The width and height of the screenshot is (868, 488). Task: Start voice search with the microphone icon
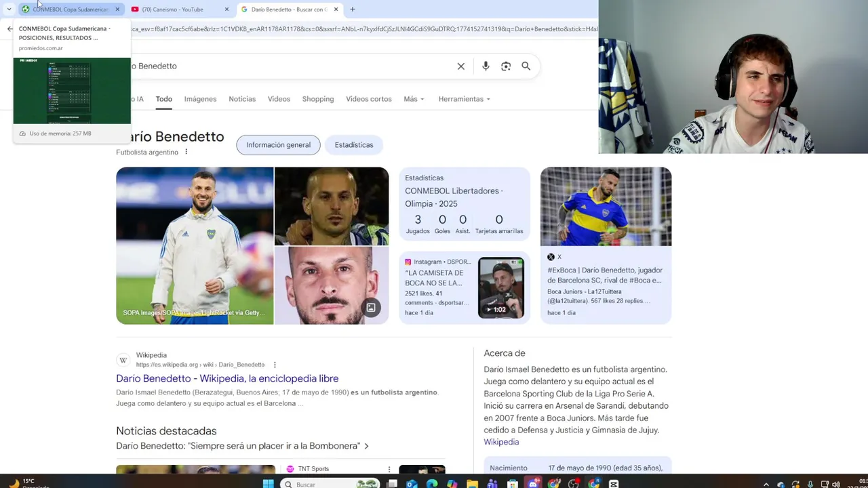point(486,66)
